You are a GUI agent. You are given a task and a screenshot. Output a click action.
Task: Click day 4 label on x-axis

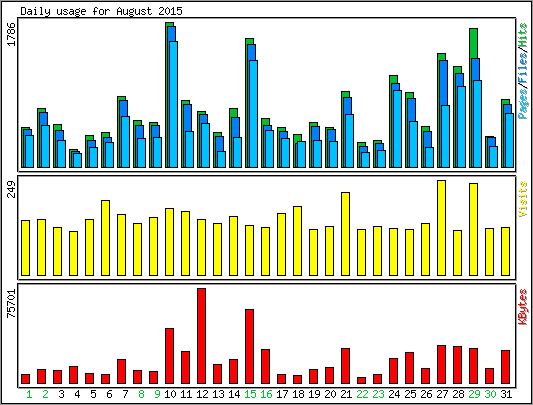77,394
